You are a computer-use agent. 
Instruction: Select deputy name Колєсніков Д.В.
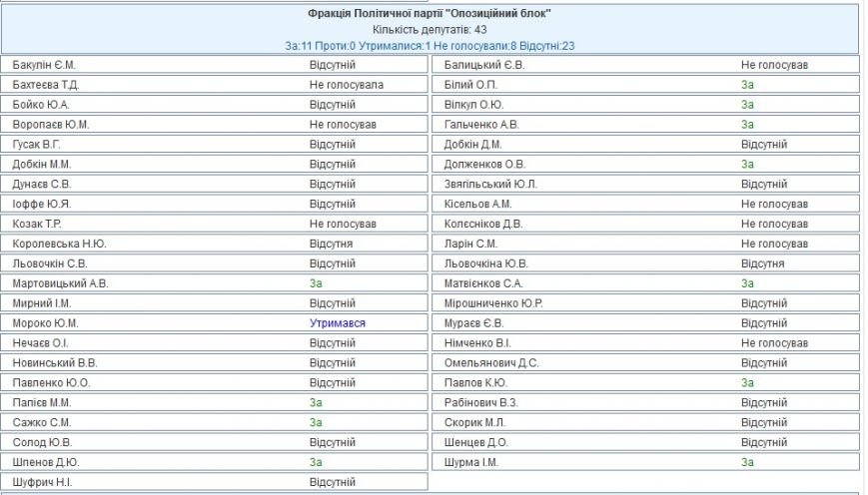(x=483, y=225)
